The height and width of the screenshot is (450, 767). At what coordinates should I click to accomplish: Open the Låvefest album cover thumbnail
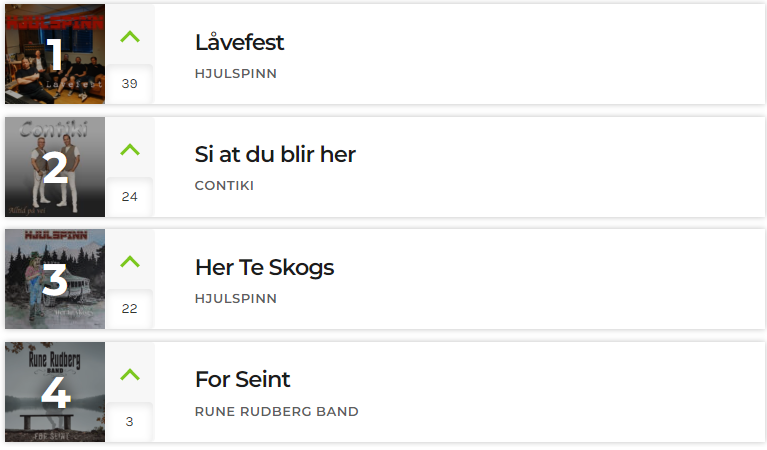tap(55, 54)
